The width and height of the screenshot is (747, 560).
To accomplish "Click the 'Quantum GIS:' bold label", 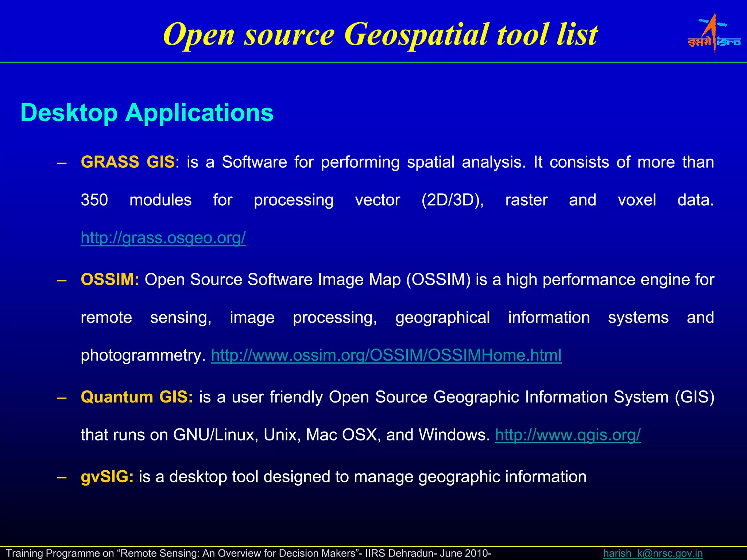I will 137,397.
